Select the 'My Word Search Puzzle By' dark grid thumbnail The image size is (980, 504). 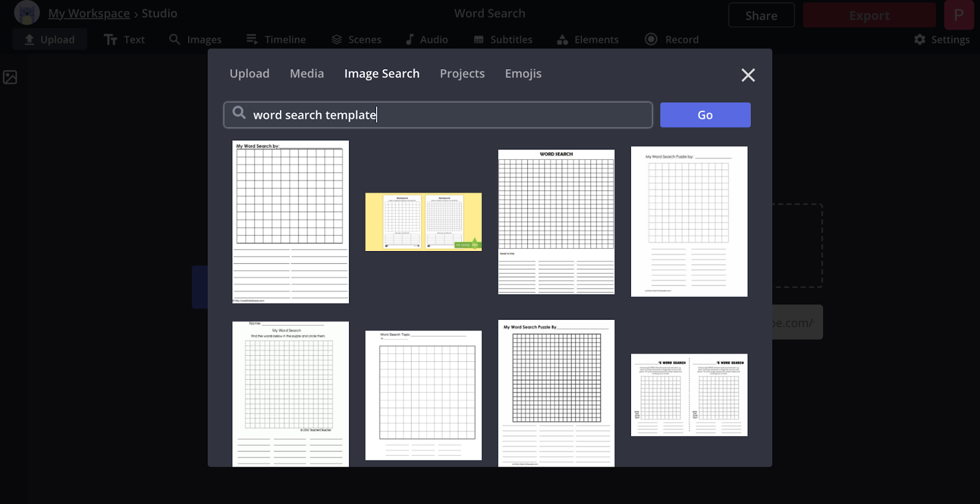pos(556,393)
